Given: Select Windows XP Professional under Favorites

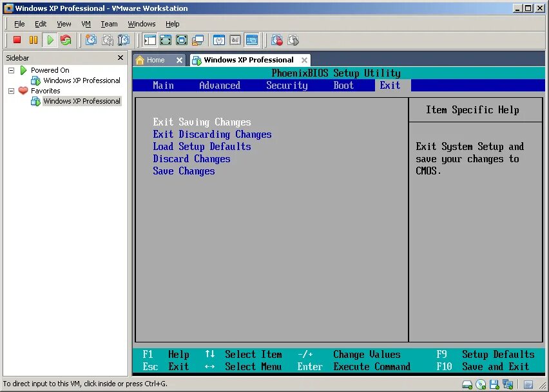Looking at the screenshot, I should [82, 101].
